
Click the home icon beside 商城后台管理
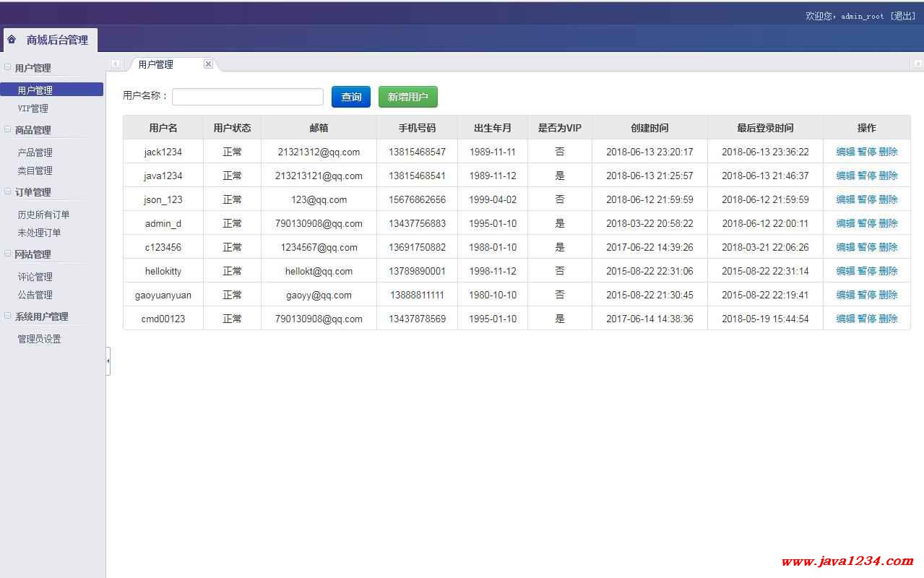coord(12,40)
